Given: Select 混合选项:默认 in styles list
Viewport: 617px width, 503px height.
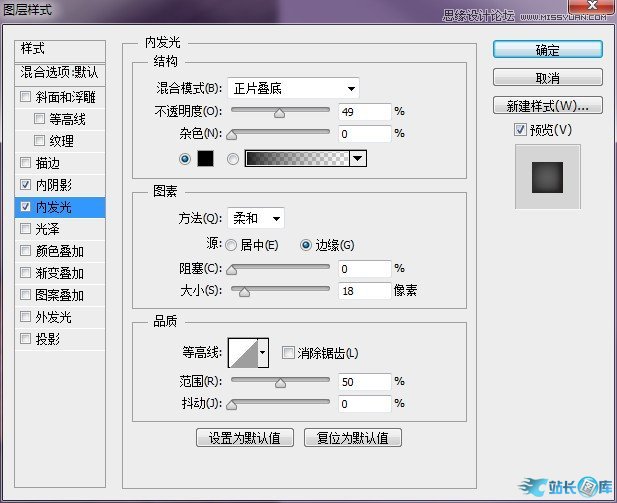Looking at the screenshot, I should pyautogui.click(x=60, y=72).
